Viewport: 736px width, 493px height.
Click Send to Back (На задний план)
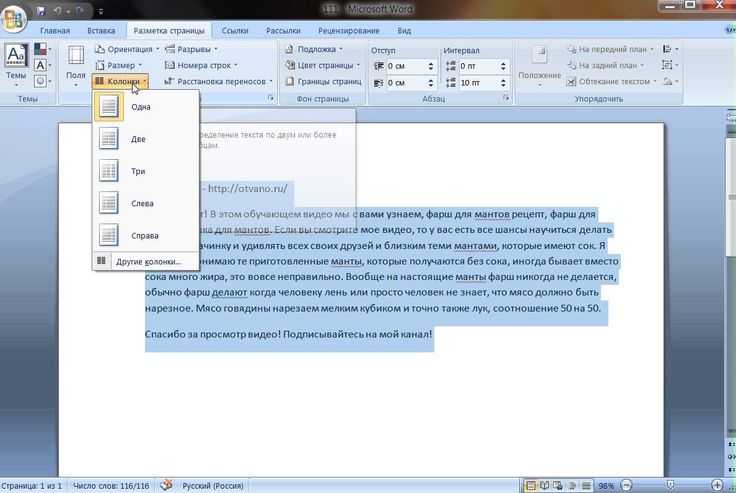pos(606,65)
